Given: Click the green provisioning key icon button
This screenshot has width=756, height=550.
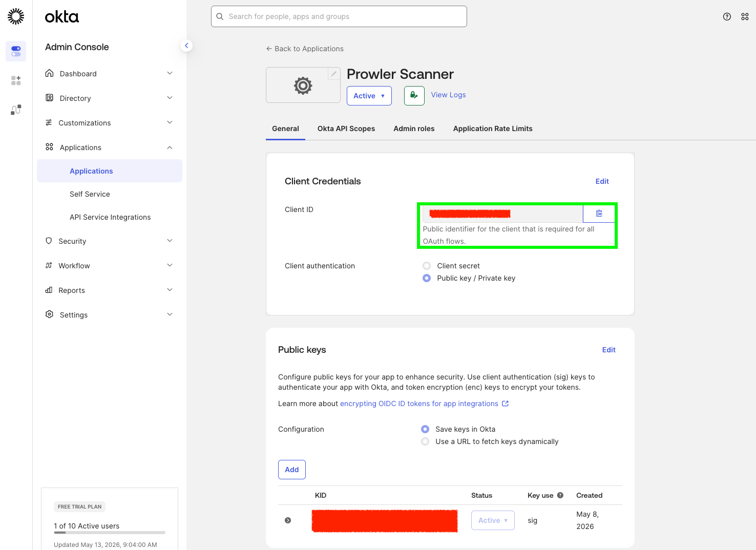Looking at the screenshot, I should tap(414, 96).
